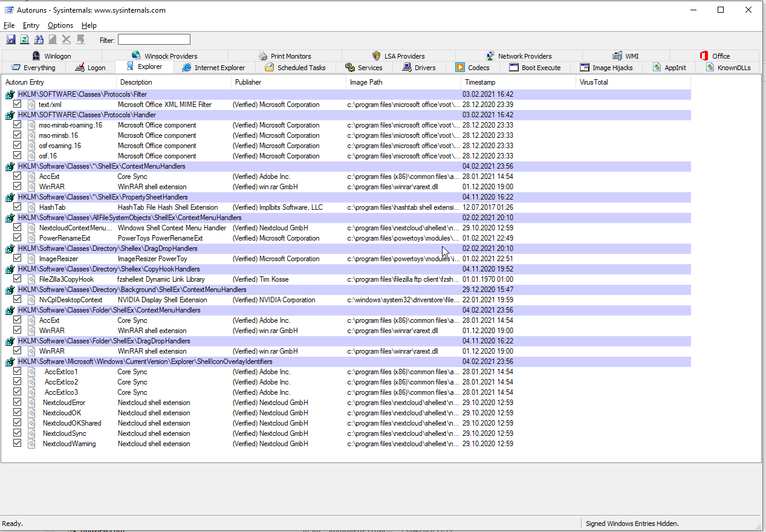Sort by Publisher column header
Image resolution: width=766 pixels, height=532 pixels.
288,82
